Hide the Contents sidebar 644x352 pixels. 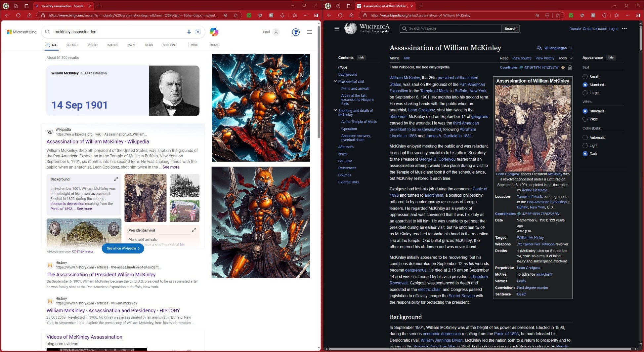pyautogui.click(x=361, y=58)
